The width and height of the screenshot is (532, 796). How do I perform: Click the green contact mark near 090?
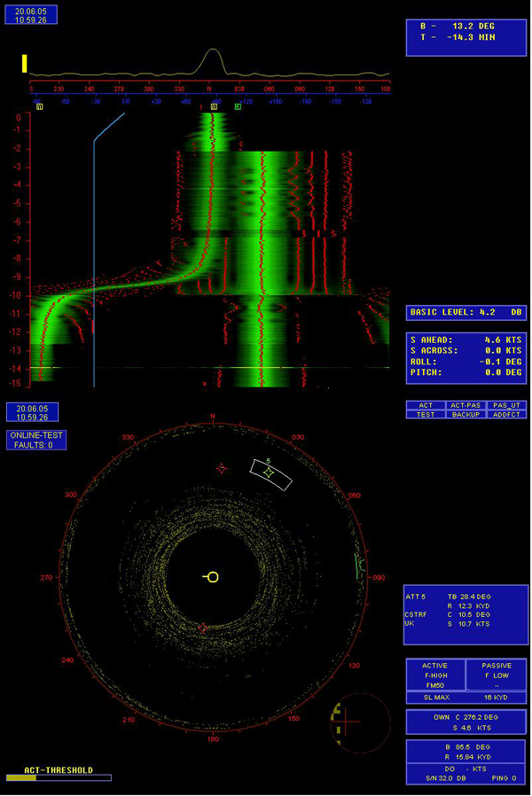pyautogui.click(x=360, y=563)
